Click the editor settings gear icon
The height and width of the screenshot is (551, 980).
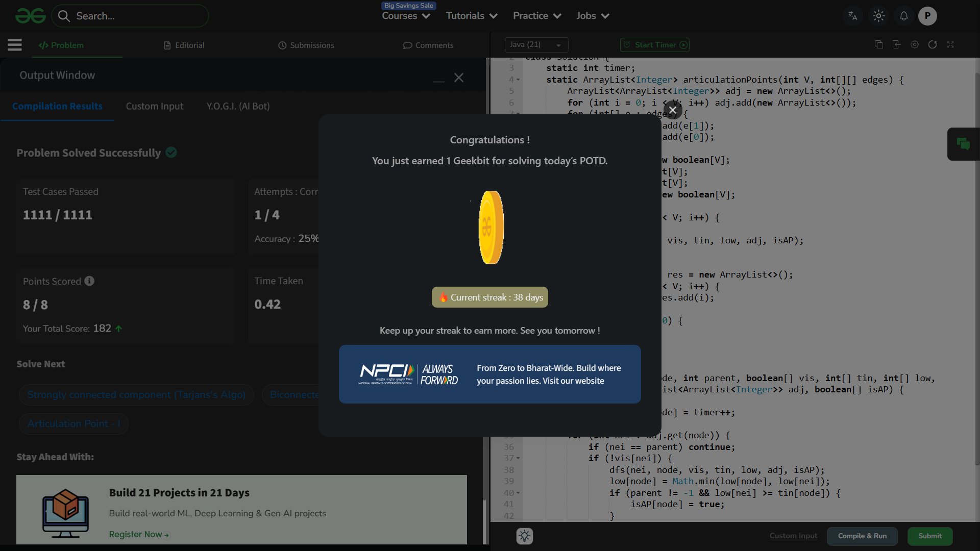[x=915, y=45]
